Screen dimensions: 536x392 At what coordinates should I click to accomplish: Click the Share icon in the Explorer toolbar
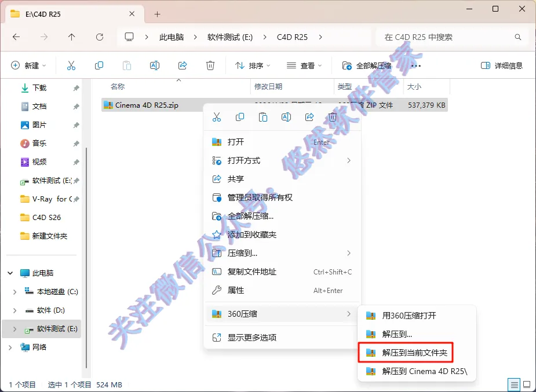[183, 65]
